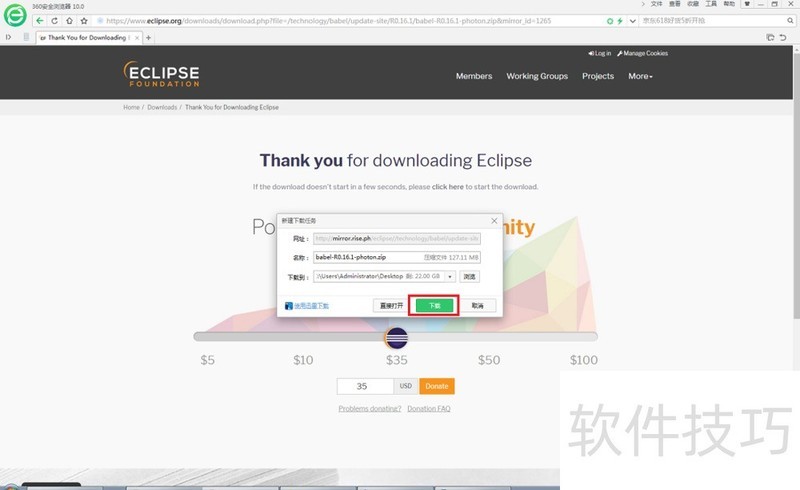Click the 直接打开 open directly button

coord(391,306)
